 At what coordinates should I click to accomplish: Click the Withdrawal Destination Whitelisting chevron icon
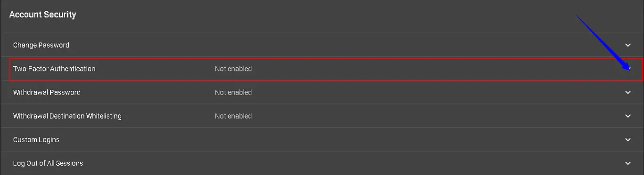tap(628, 116)
